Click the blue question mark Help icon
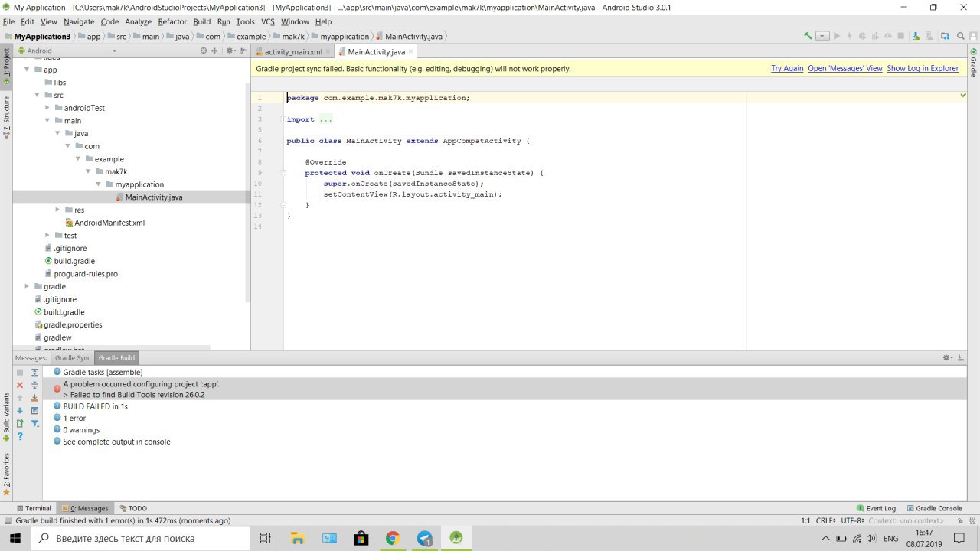The image size is (980, 551). [20, 436]
